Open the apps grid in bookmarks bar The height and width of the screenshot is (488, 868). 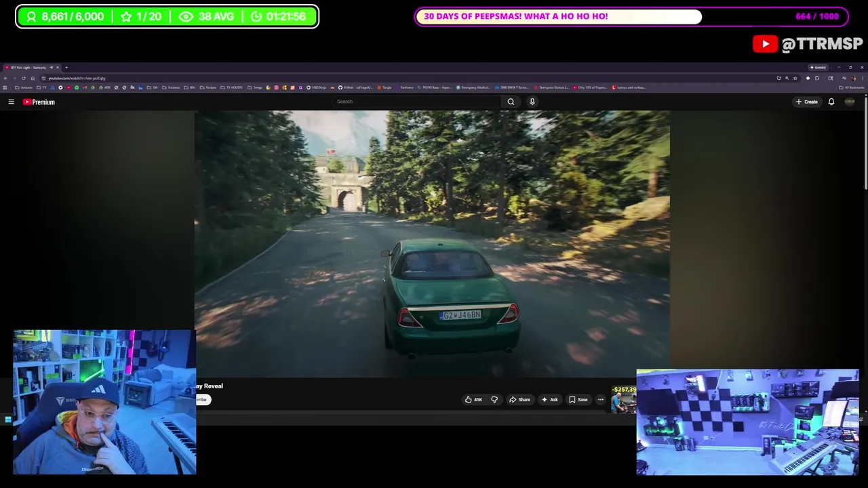[x=5, y=87]
